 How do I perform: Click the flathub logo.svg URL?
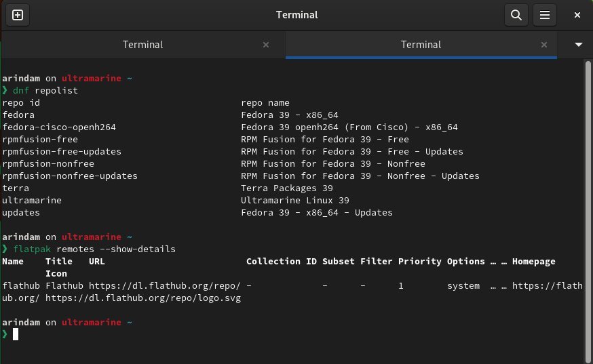143,298
